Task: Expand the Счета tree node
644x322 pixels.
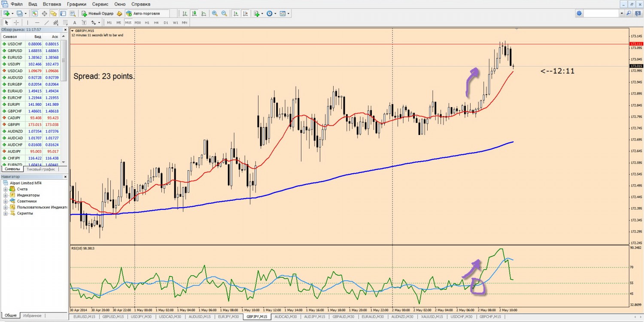Action: click(x=6, y=189)
